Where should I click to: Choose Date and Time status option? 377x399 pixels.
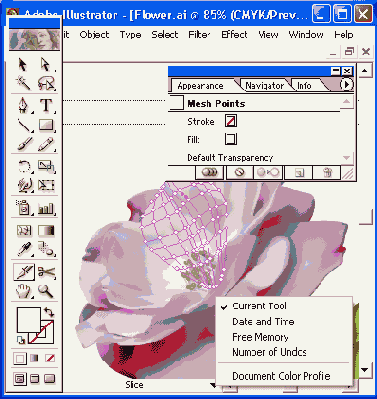263,322
